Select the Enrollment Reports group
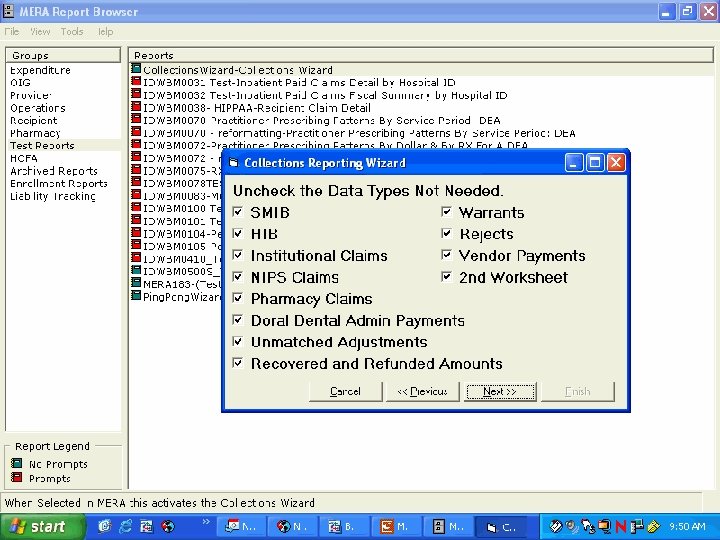Viewport: 720px width, 540px height. point(59,184)
